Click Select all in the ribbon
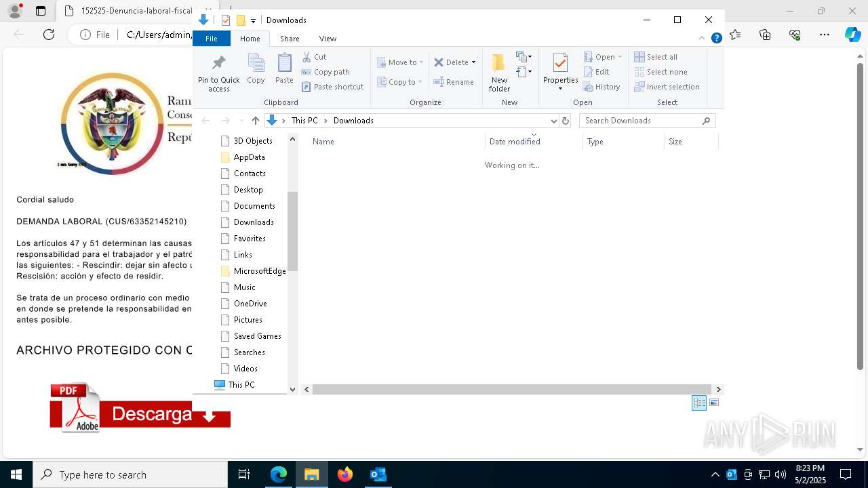868x488 pixels. point(656,57)
